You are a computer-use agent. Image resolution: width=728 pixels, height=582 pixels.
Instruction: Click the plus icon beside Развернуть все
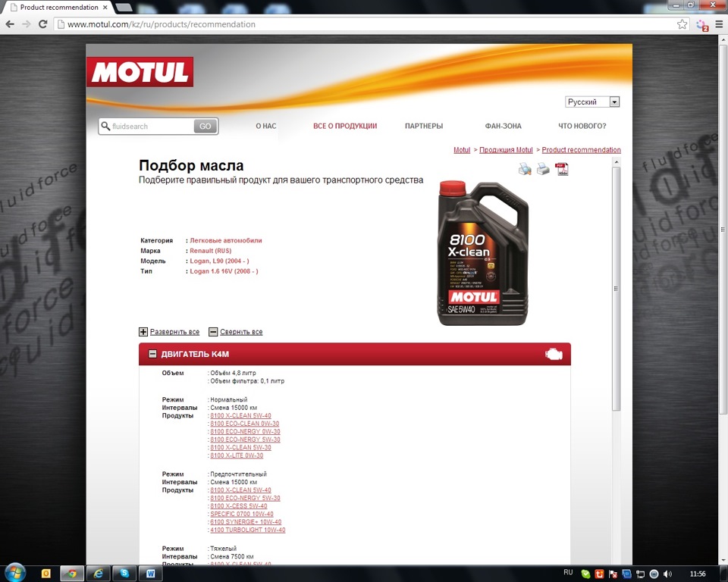tap(143, 332)
